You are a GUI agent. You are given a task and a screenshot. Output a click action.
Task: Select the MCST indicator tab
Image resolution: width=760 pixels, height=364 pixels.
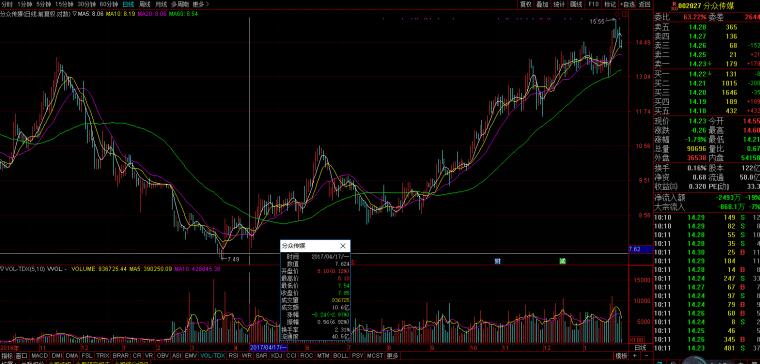375,356
